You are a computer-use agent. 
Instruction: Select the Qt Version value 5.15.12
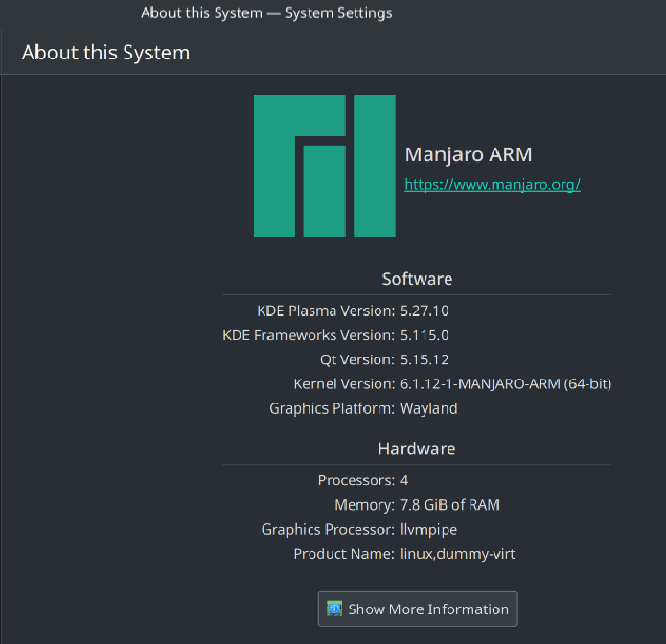pos(424,359)
